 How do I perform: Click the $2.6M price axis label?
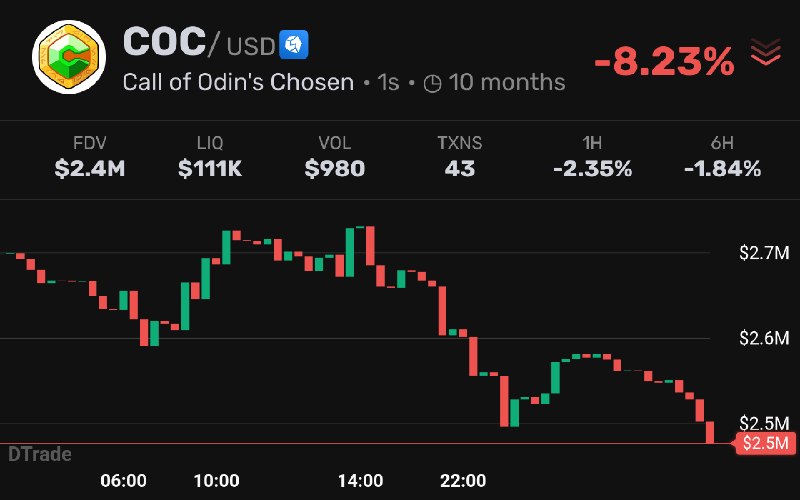tap(764, 338)
